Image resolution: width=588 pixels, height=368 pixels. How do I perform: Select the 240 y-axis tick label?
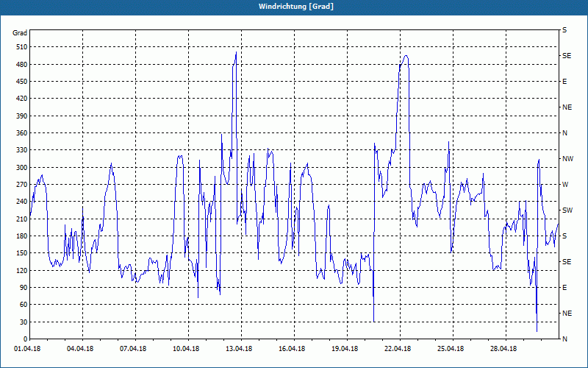coord(22,202)
